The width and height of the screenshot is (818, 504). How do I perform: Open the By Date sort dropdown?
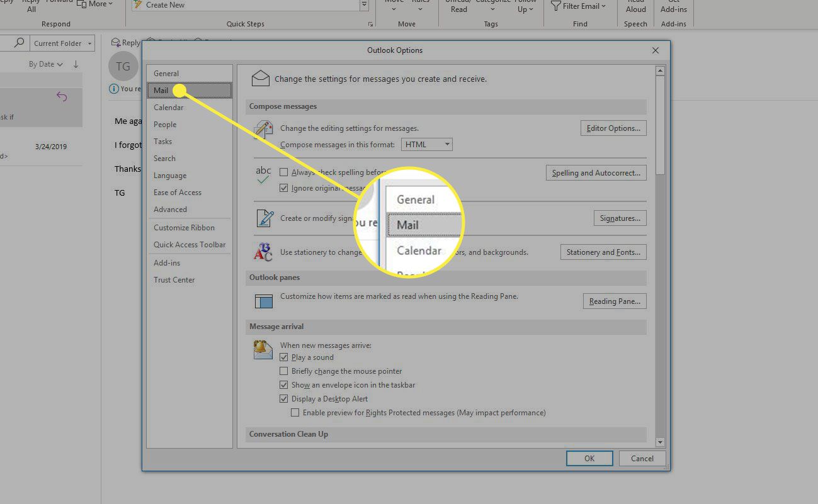point(46,64)
